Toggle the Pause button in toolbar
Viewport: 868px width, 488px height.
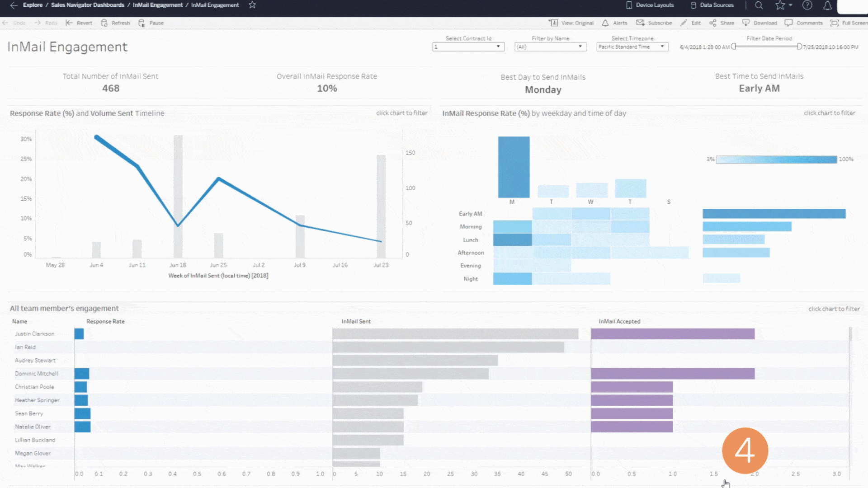151,23
